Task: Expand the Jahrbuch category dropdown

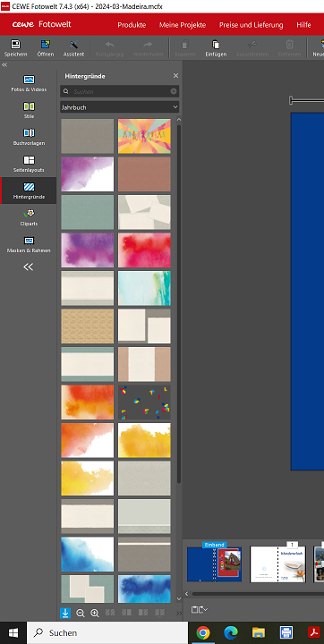Action: click(119, 107)
